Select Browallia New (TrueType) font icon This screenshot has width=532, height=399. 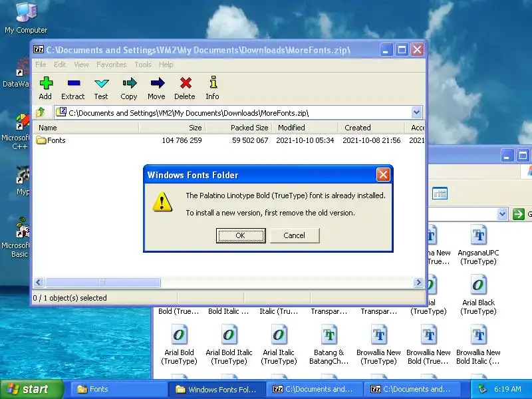coord(378,344)
